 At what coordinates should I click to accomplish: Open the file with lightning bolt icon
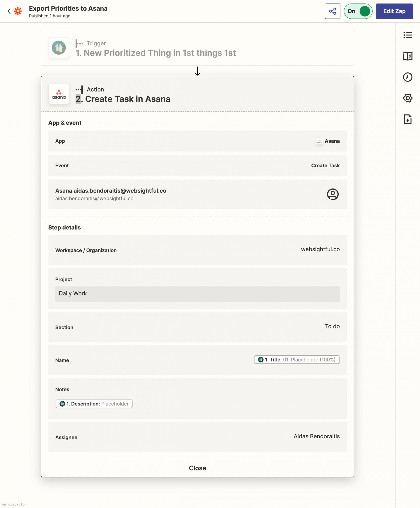click(x=407, y=119)
